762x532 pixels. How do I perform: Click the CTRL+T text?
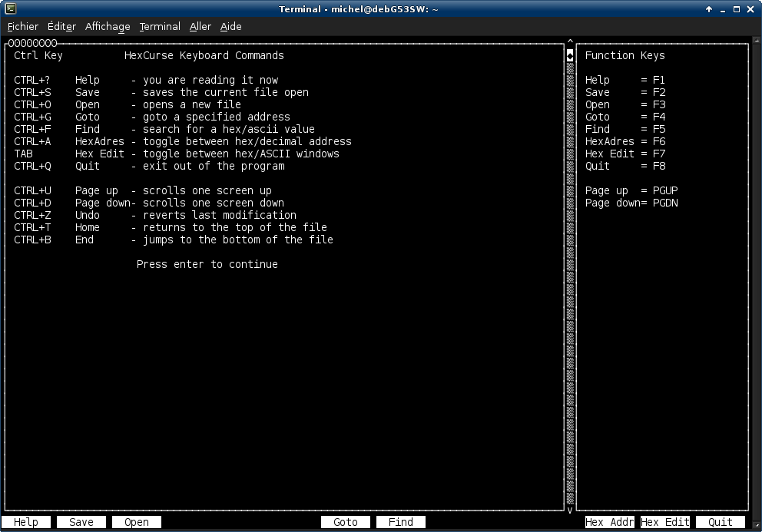(32, 227)
